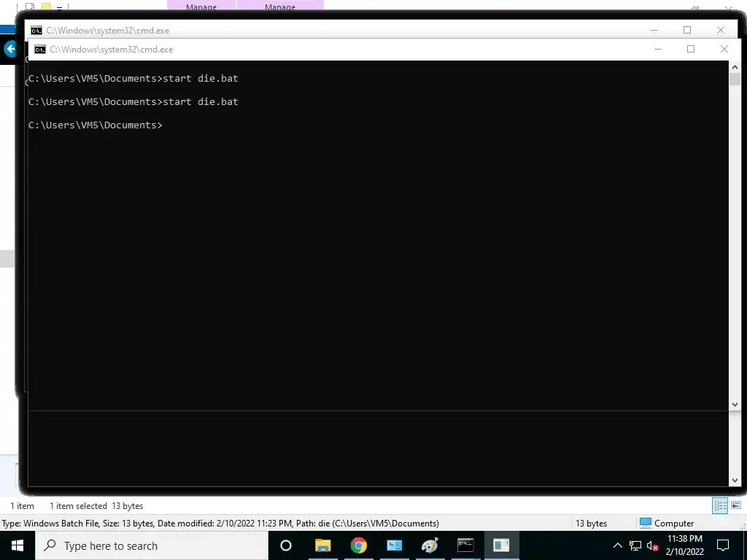Open the Action Center notifications icon

point(723,545)
